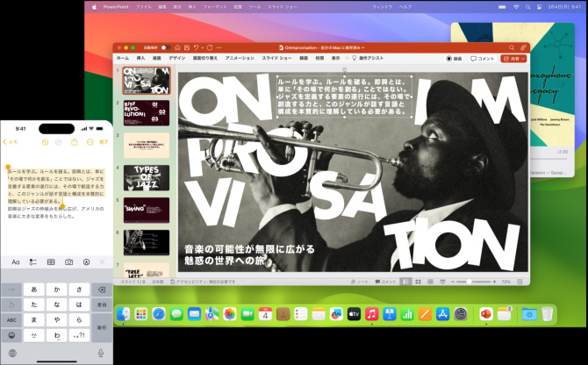This screenshot has height=365, width=588.
Task: Start Slide Show view from status bar icon
Action: click(x=442, y=282)
